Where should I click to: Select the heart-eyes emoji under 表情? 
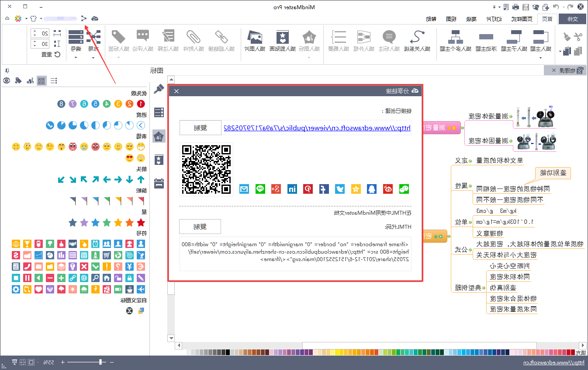pyautogui.click(x=129, y=158)
